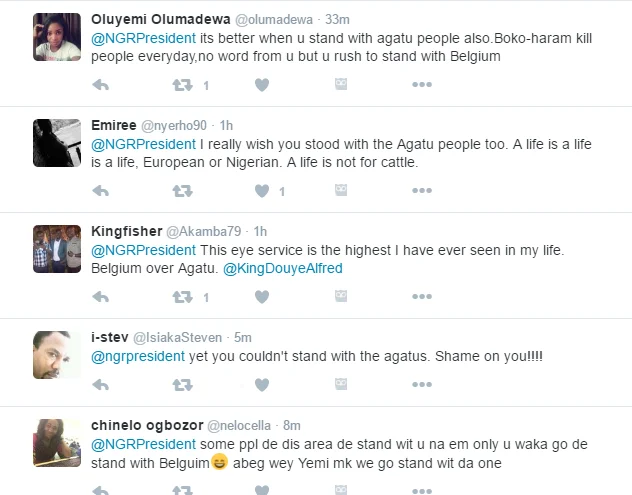Retweet Kingfisher's eye service tweet
Viewport: 632px width, 495px height.
pyautogui.click(x=182, y=297)
